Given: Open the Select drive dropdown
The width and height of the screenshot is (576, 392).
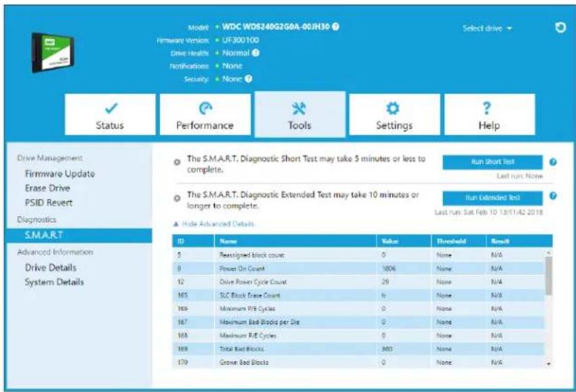Looking at the screenshot, I should [x=487, y=28].
